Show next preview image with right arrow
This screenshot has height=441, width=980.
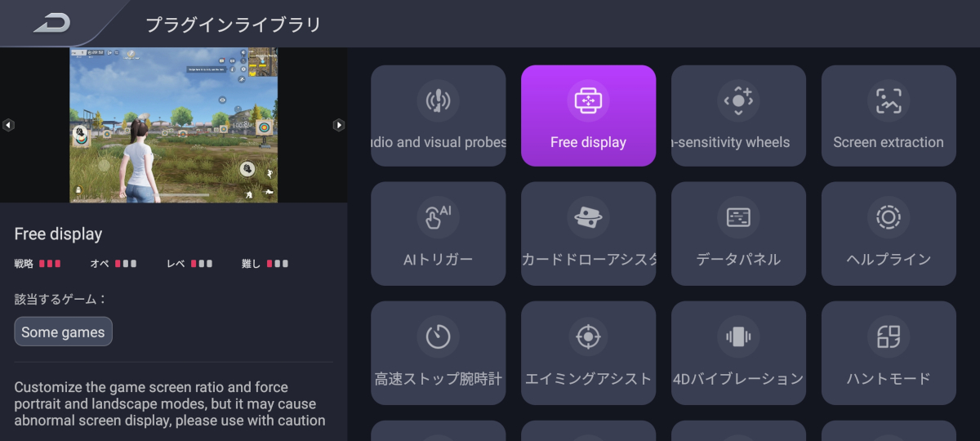click(339, 125)
